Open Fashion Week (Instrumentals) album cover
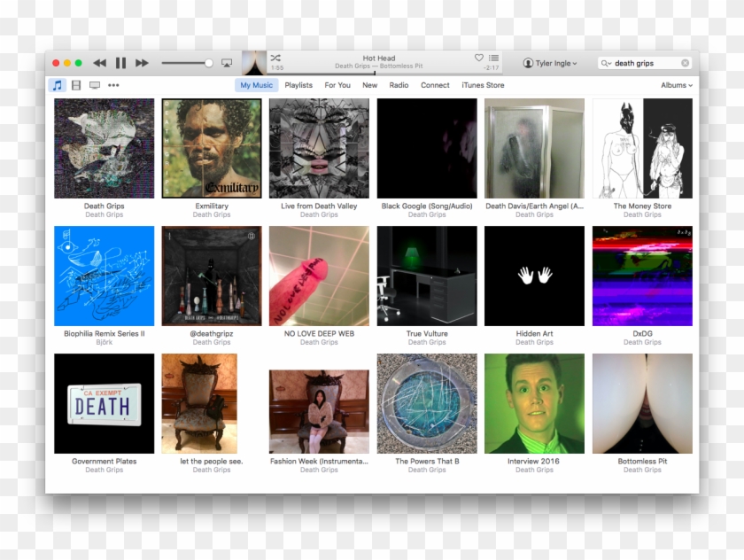 319,412
